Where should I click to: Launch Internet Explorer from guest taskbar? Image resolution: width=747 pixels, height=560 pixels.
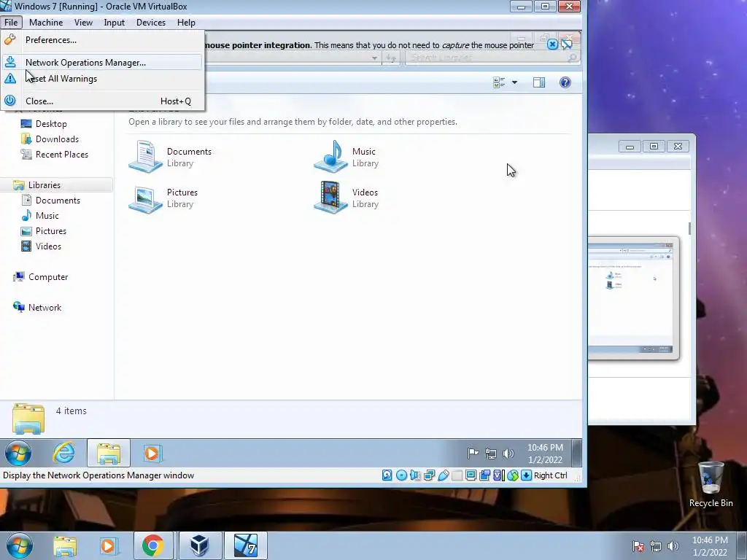[64, 453]
